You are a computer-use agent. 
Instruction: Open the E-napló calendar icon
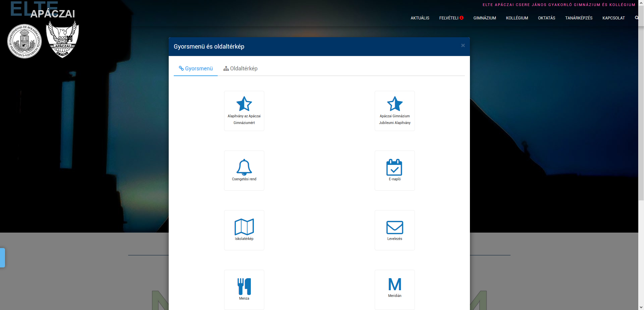click(394, 168)
